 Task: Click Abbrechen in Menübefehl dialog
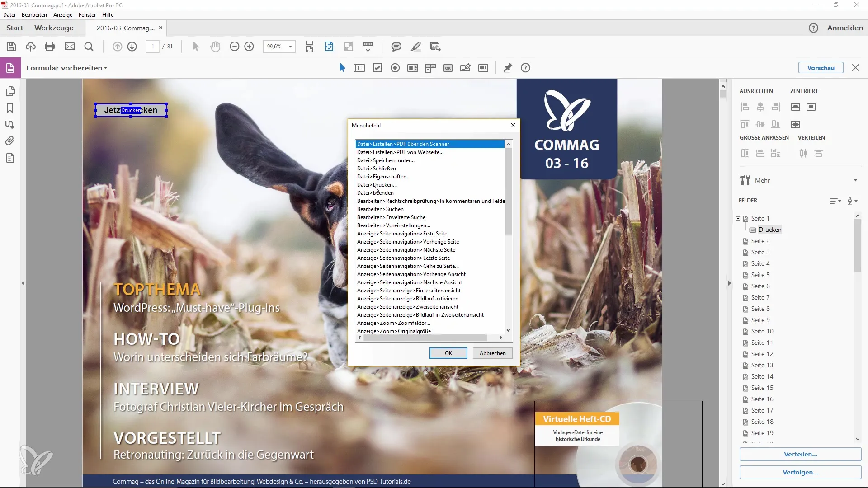(x=492, y=353)
